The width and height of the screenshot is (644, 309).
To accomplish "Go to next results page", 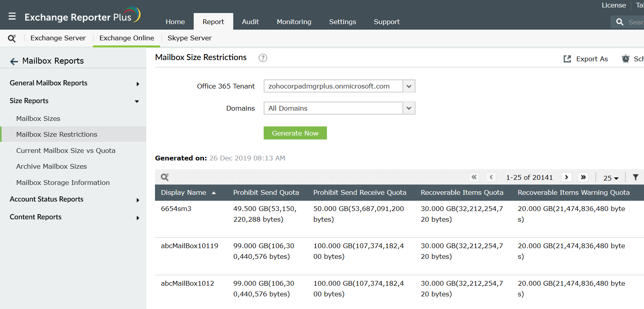I will point(567,177).
